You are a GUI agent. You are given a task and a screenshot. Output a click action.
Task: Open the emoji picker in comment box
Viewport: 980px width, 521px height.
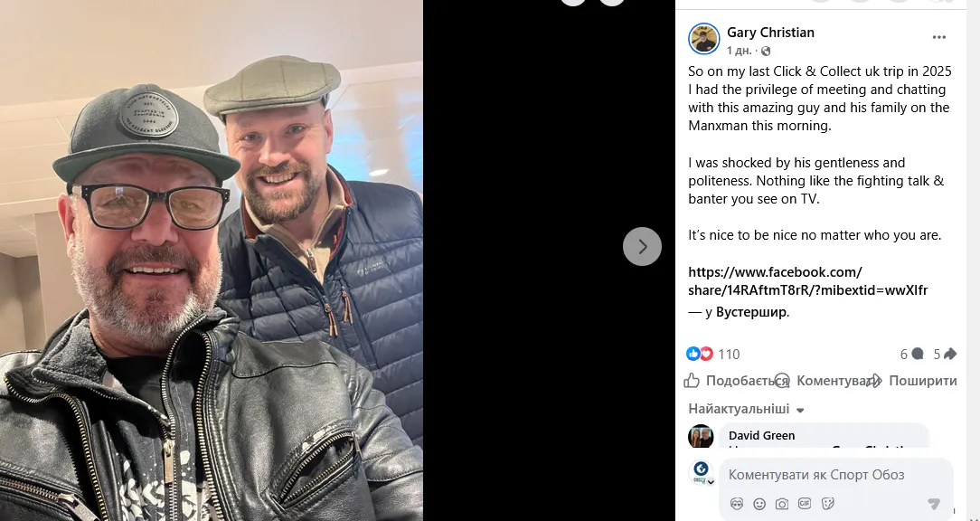[759, 504]
